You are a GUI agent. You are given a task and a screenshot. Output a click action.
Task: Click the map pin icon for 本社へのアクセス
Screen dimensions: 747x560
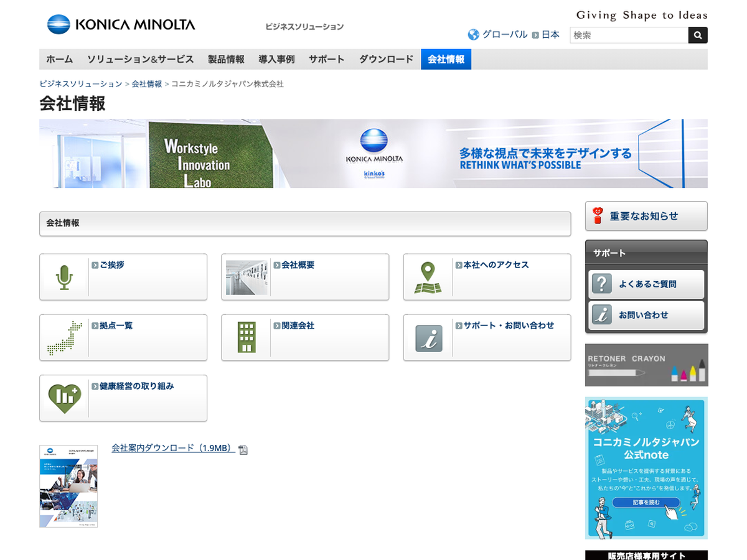tap(428, 278)
